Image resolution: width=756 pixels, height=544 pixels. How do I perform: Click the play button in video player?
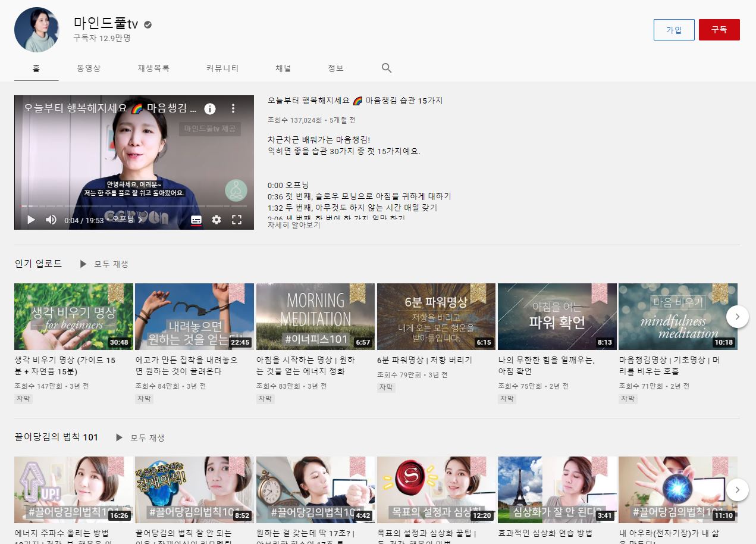point(31,220)
